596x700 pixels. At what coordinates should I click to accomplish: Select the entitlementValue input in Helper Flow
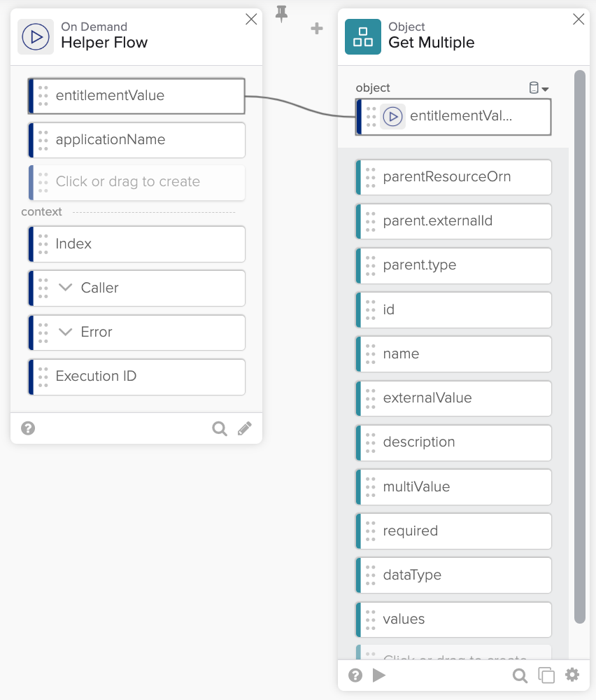(x=136, y=96)
